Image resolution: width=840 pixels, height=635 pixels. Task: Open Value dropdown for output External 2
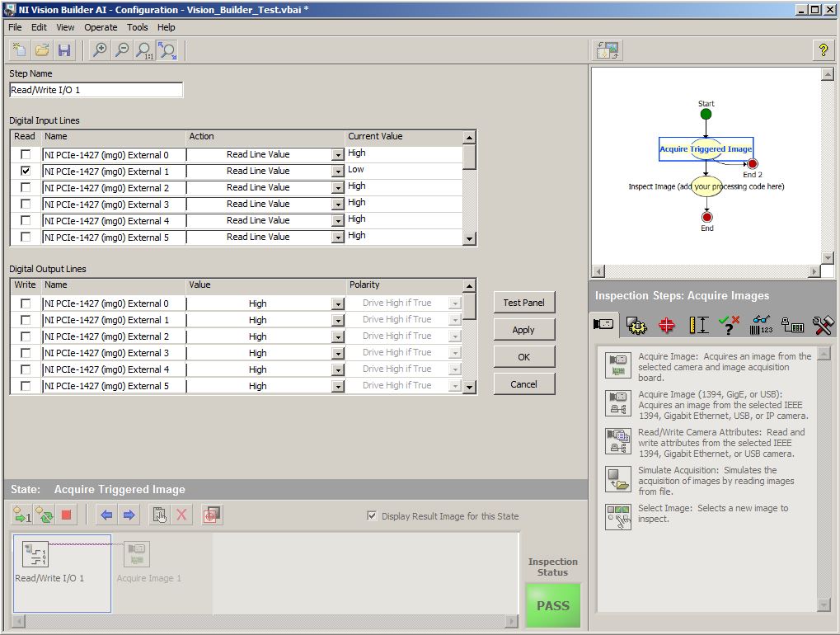click(337, 337)
